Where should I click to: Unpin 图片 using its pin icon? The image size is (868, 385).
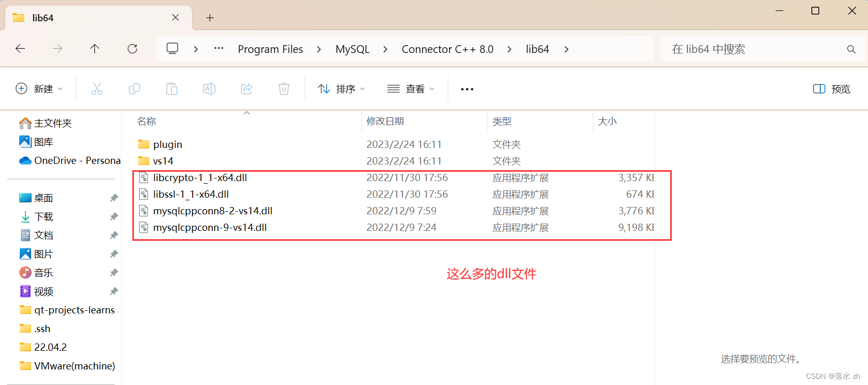[114, 254]
